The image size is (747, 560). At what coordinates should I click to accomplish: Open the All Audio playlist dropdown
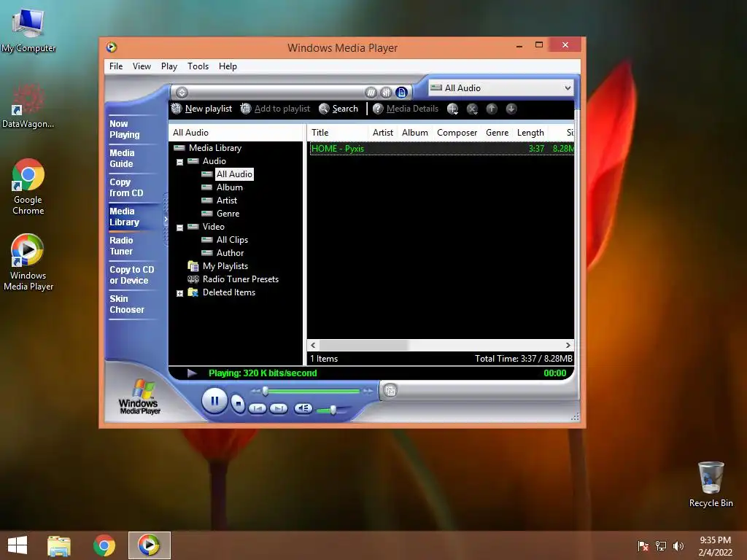click(x=501, y=87)
